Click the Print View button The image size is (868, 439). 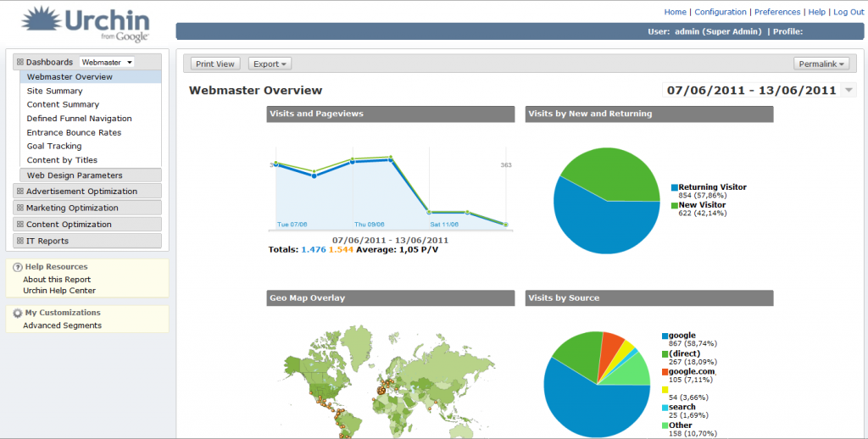[x=214, y=64]
